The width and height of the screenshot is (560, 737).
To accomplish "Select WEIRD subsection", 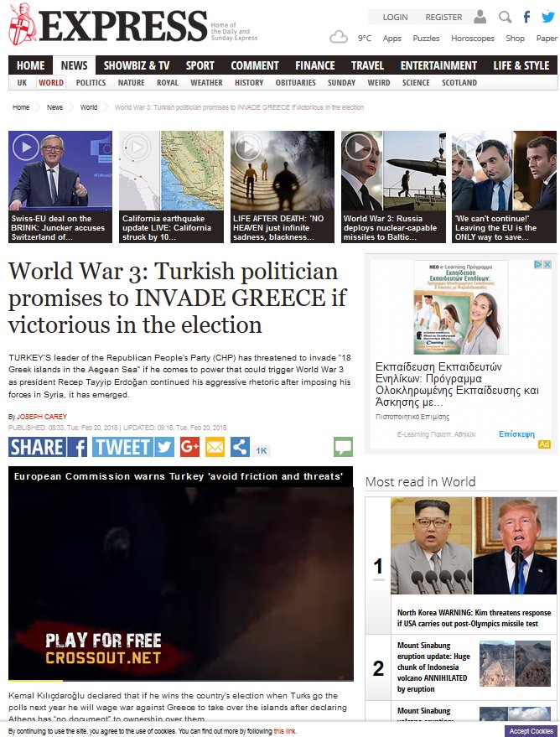I will tap(379, 83).
